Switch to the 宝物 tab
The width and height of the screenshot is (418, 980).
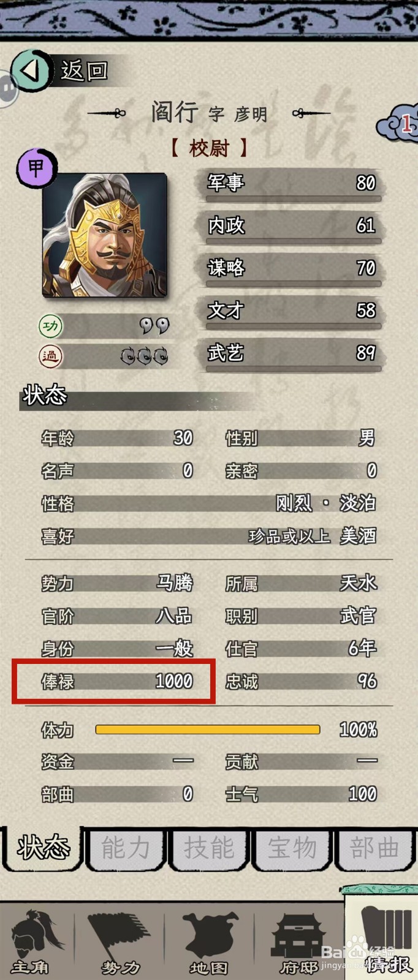click(292, 848)
